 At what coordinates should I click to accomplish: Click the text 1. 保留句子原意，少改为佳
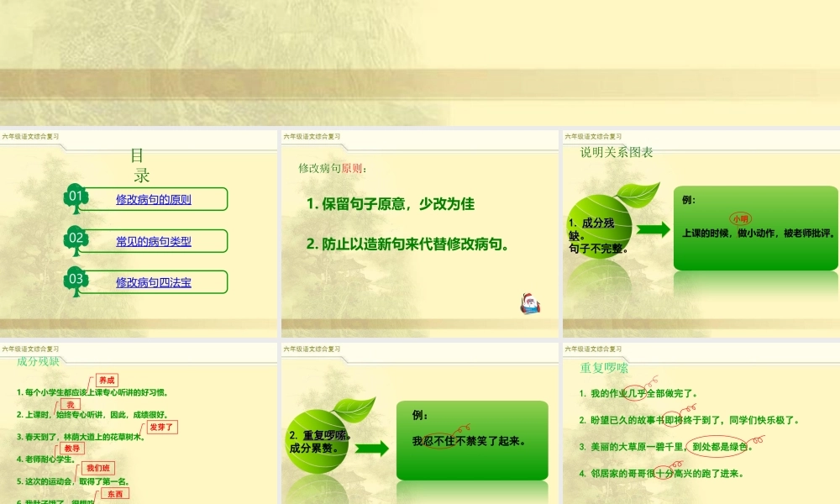pyautogui.click(x=391, y=204)
